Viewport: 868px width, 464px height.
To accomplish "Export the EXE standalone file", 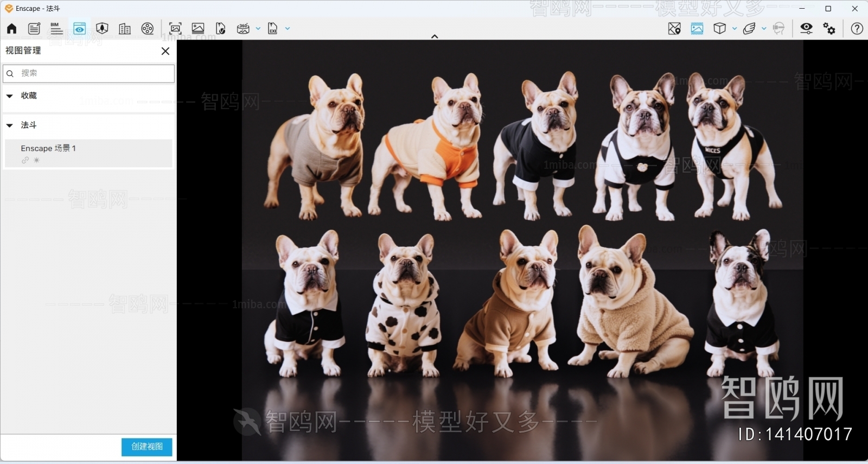I will pyautogui.click(x=272, y=29).
